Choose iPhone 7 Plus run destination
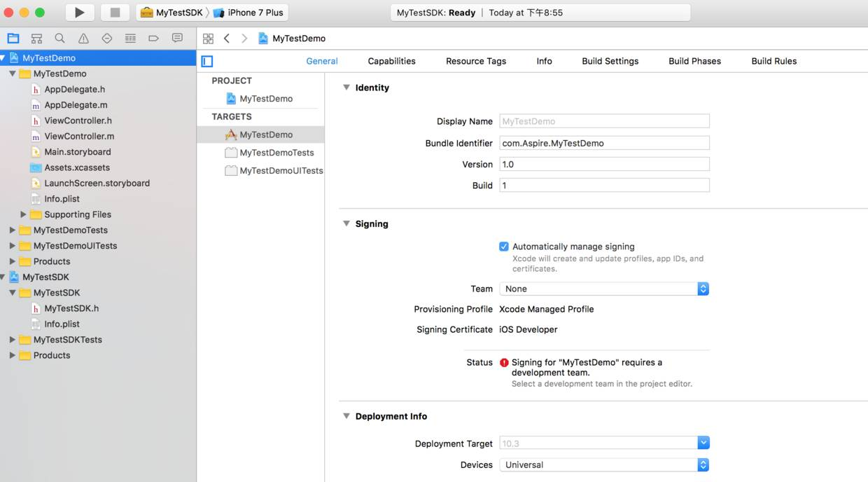Viewport: 868px width, 482px height. click(x=248, y=13)
